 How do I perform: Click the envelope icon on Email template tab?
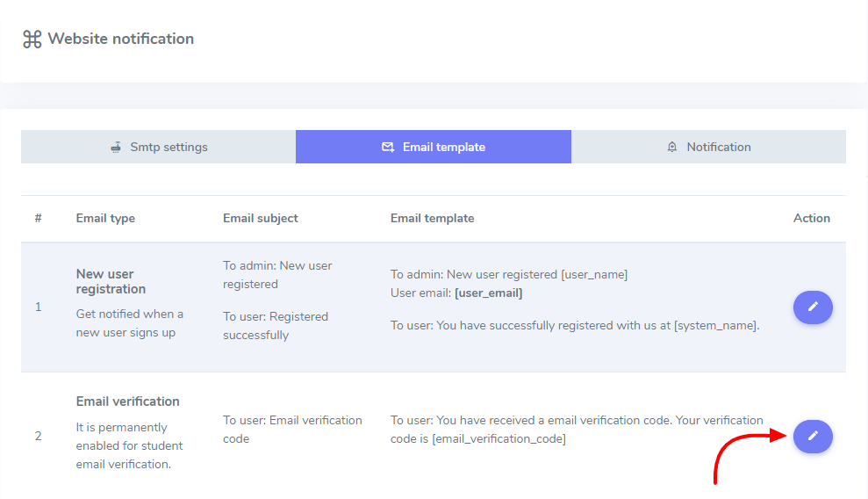pos(388,147)
